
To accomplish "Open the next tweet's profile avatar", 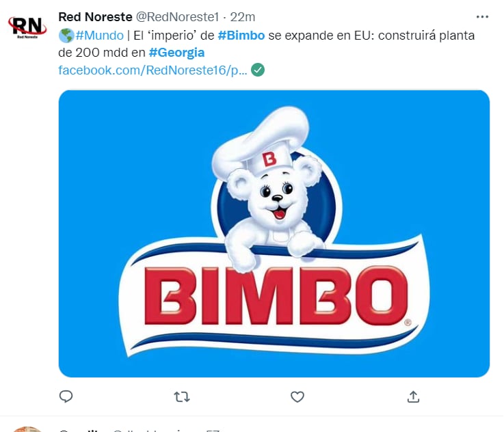I will (27, 429).
